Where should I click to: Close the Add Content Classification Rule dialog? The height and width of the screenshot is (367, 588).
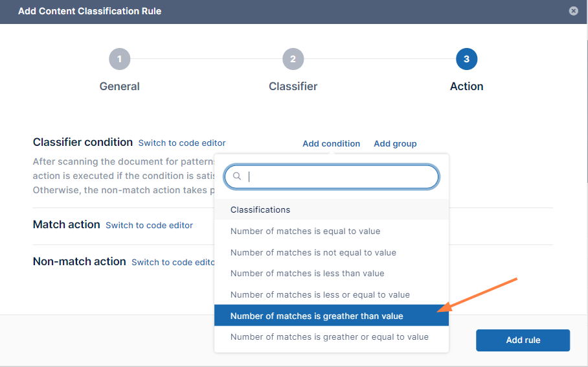tap(573, 11)
